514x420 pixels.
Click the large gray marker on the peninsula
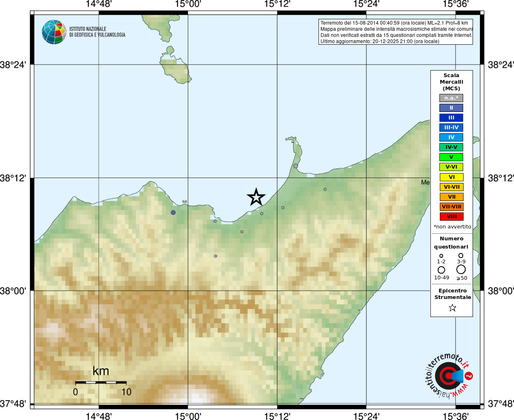(296, 166)
